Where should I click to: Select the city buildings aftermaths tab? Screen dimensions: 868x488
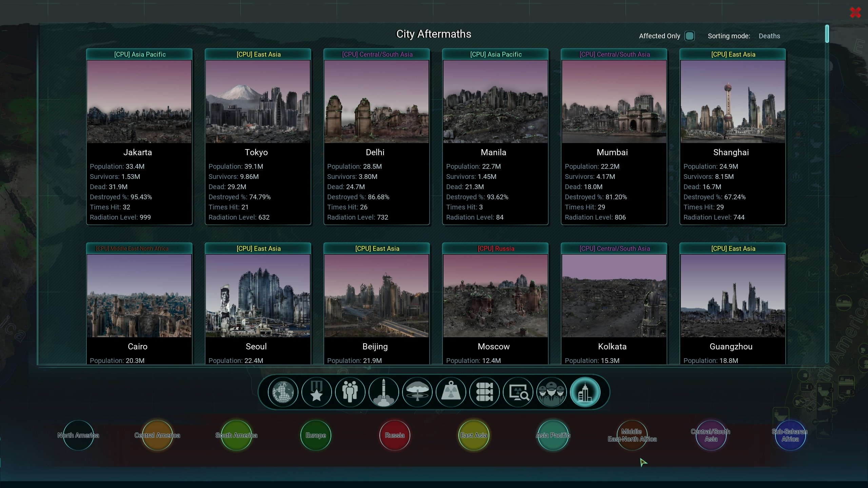(x=585, y=392)
